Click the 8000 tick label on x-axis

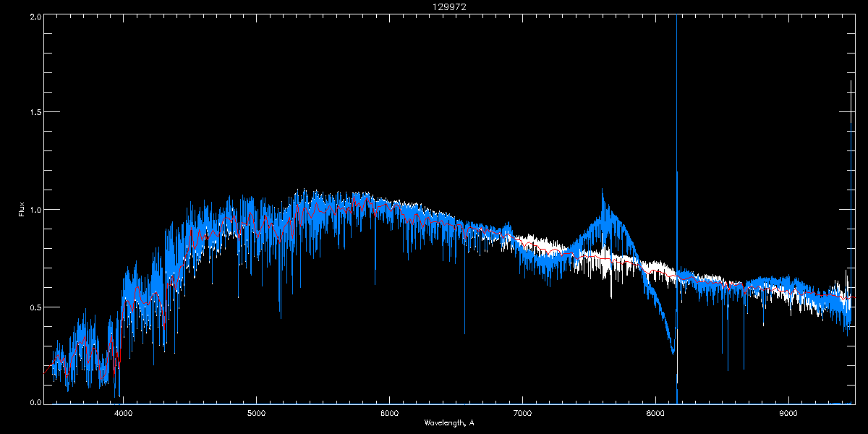(x=655, y=414)
